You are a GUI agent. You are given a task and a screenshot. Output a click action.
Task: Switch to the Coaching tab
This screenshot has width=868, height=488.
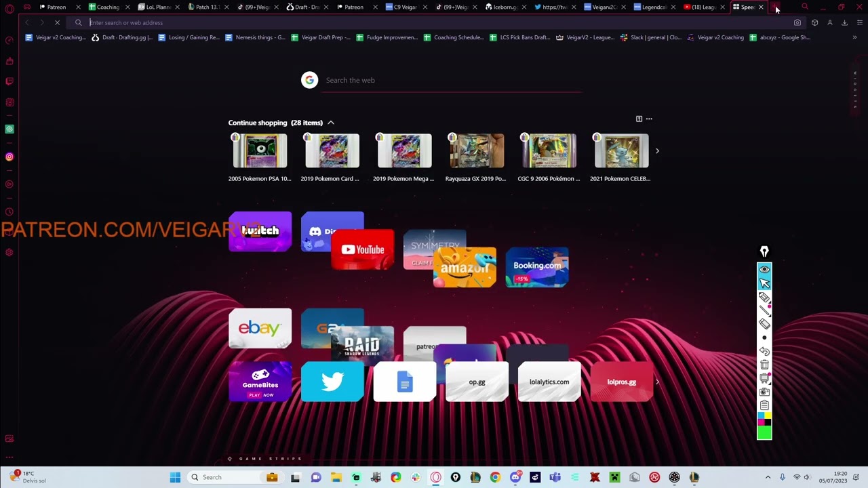[x=108, y=7]
